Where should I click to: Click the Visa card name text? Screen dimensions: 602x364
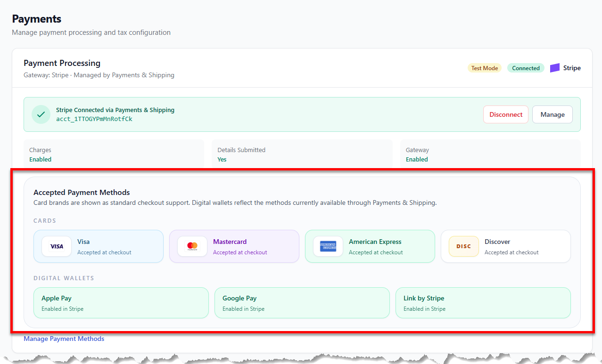(x=83, y=242)
